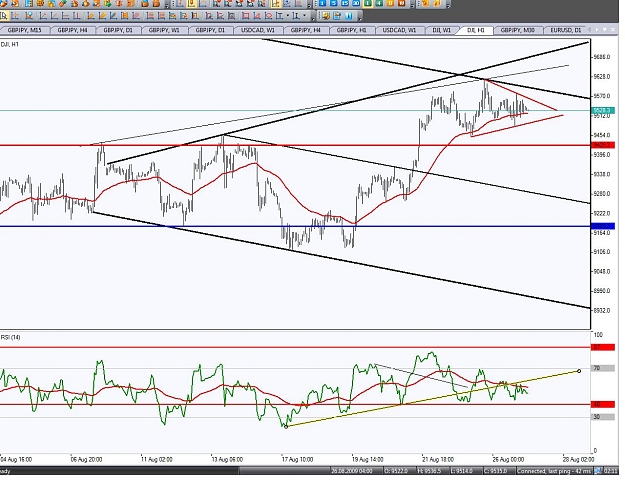Select the RSI trendline left start handle
625x500 pixels.
[x=286, y=427]
